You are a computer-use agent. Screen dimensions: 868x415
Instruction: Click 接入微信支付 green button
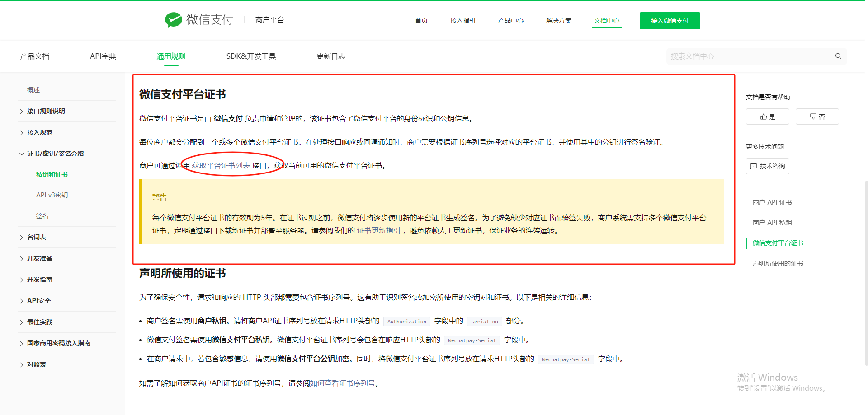670,21
